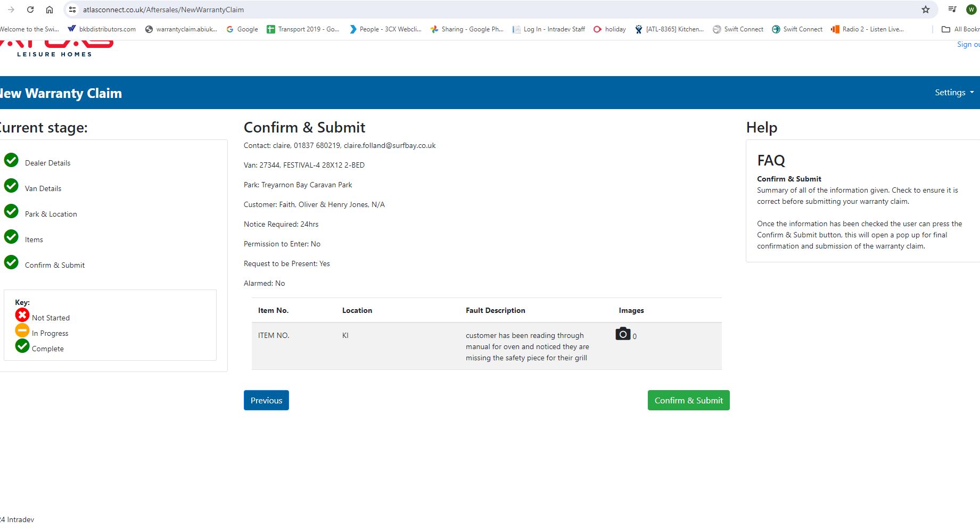Click the browser home icon

click(x=50, y=10)
